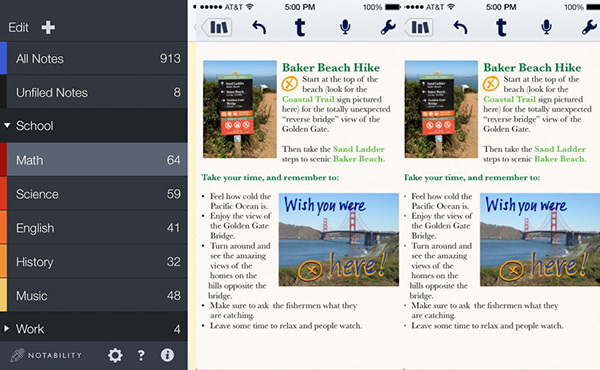Tap left status bar time 5:00 PM
Screen dimensions: 600x370
(300, 7)
